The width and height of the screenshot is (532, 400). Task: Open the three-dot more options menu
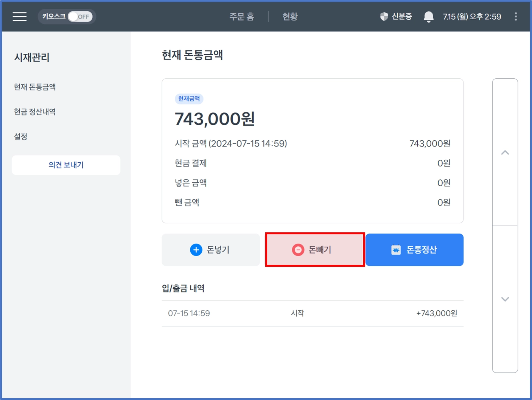click(x=516, y=17)
